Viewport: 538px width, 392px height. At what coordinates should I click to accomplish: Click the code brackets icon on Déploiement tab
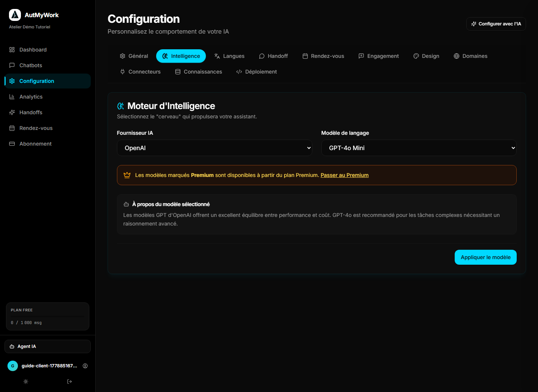239,72
